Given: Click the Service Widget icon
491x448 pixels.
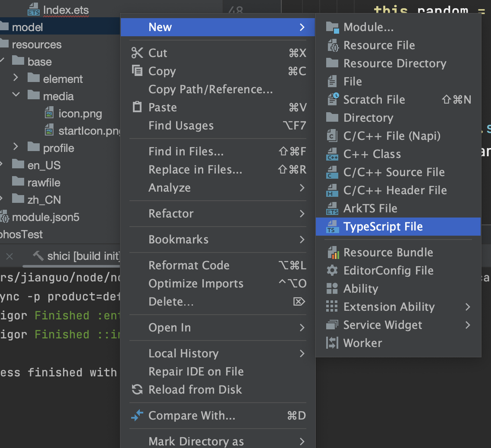Looking at the screenshot, I should tap(332, 325).
